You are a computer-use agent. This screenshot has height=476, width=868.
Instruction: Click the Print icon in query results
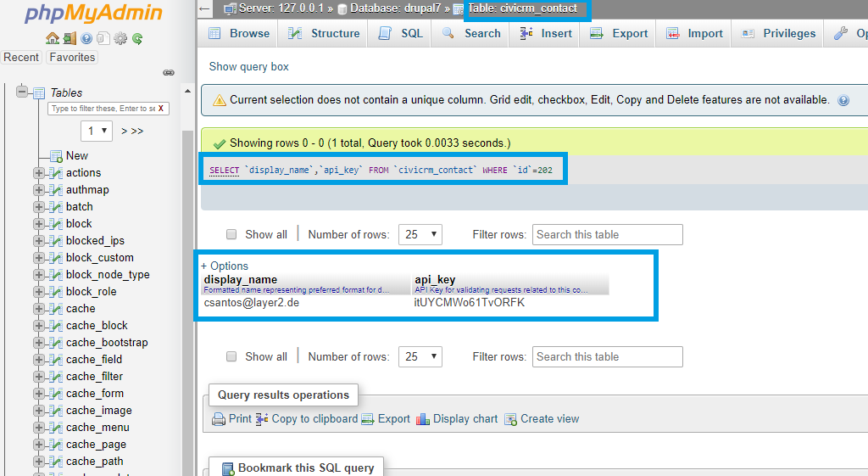point(219,418)
